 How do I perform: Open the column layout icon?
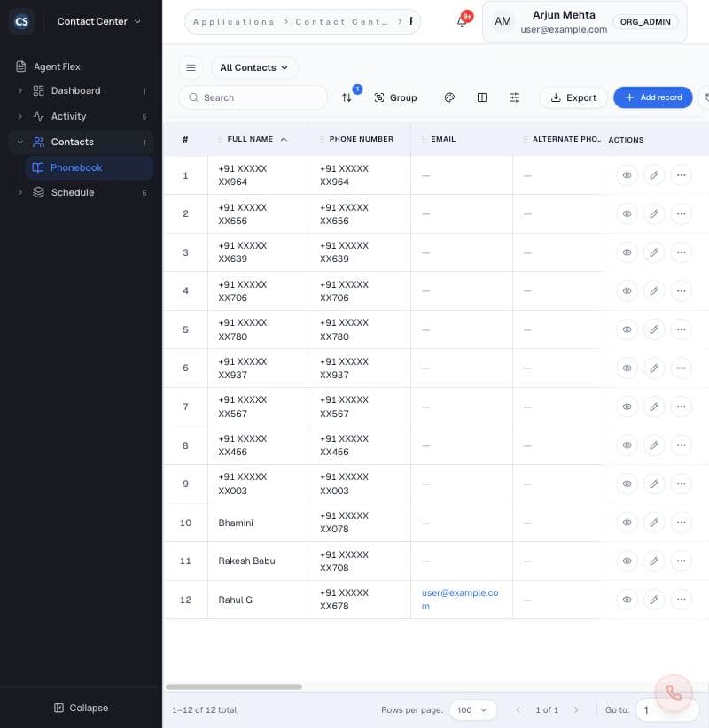(482, 97)
